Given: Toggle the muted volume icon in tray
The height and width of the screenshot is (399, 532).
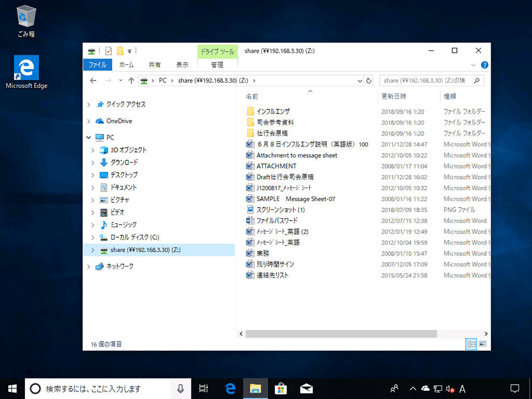Looking at the screenshot, I should coord(450,388).
